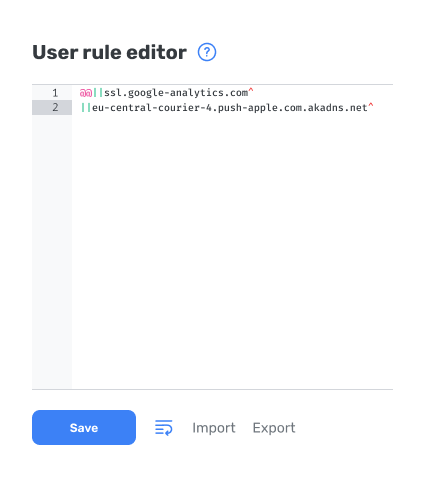Click the User rule editor heading
The height and width of the screenshot is (482, 425).
tap(109, 52)
